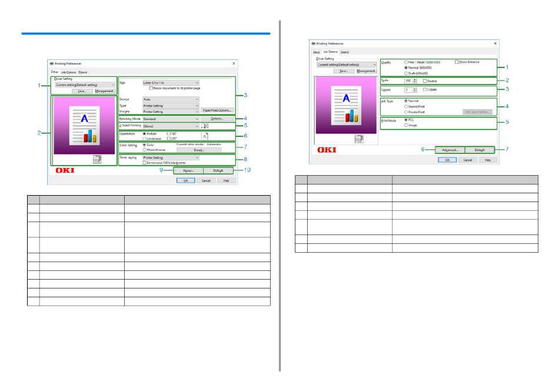Select Private Print job type
Viewport: 559px width, 392px height.
(405, 112)
